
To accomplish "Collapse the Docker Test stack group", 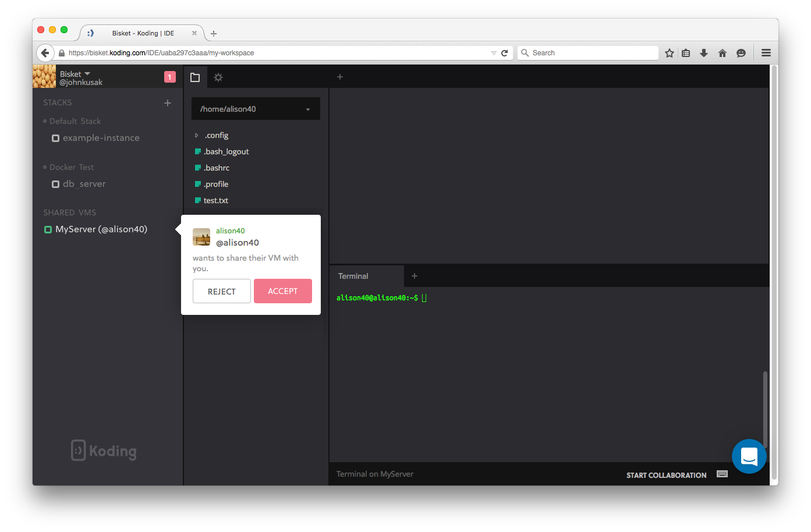I will pos(45,167).
